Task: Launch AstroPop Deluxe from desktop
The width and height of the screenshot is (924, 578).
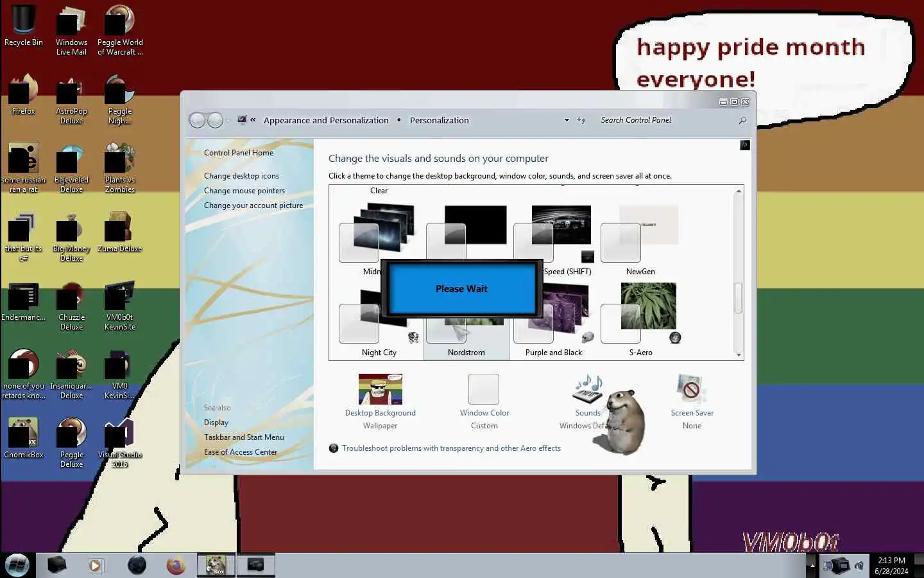Action: coord(71,99)
